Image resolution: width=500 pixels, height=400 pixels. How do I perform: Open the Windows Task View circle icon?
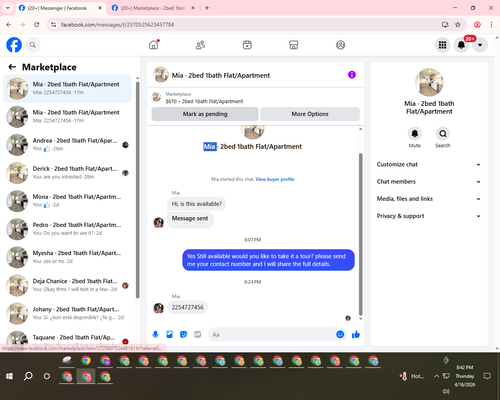coord(47,376)
